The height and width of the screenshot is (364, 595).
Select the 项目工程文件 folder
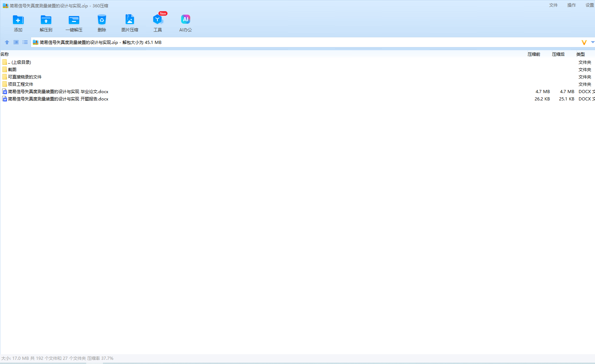(x=297, y=84)
